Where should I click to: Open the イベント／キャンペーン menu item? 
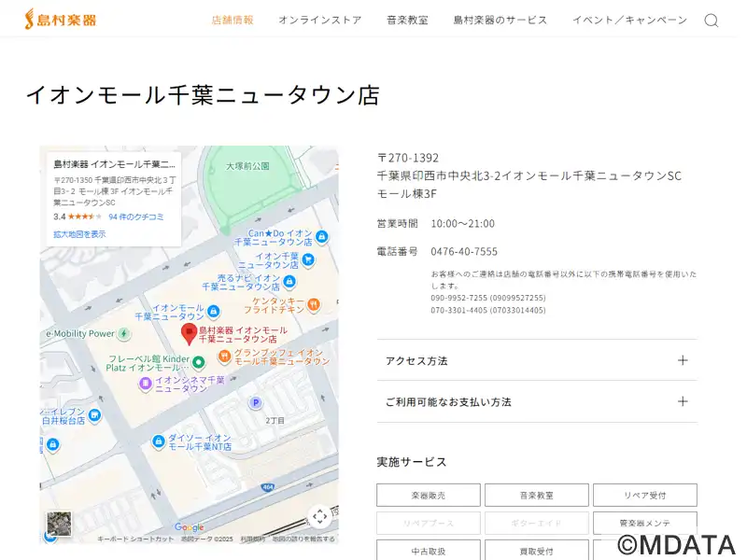[629, 20]
